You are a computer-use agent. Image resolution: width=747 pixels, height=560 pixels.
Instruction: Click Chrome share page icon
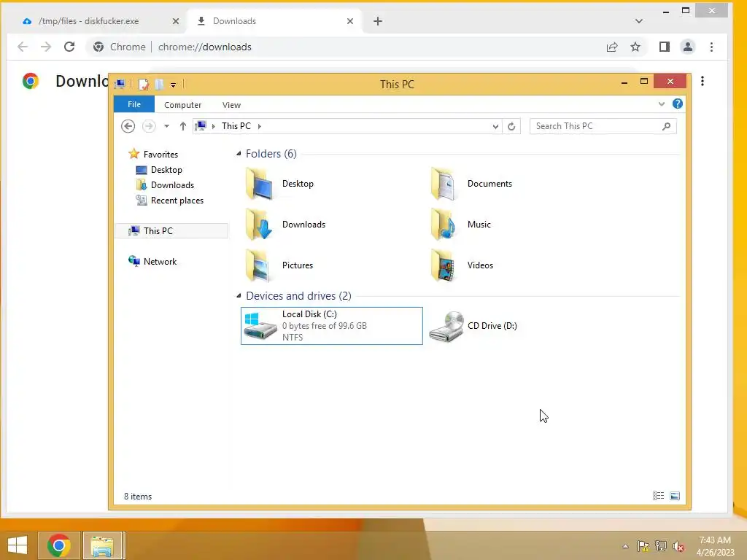coord(612,47)
